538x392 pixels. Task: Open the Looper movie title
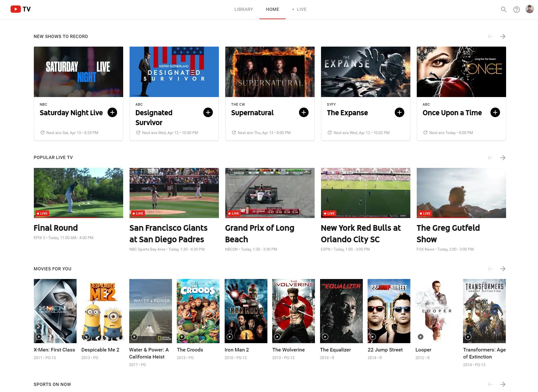[x=423, y=350]
